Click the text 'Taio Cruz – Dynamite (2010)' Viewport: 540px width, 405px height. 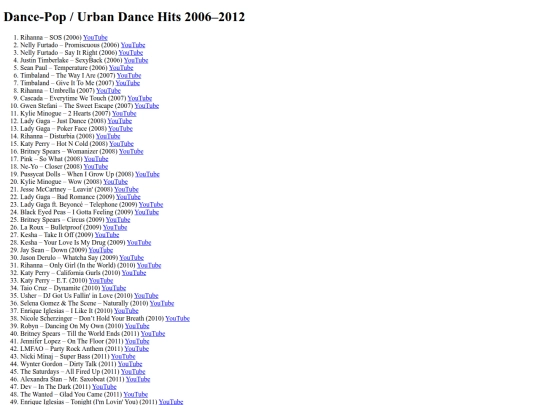click(x=60, y=288)
